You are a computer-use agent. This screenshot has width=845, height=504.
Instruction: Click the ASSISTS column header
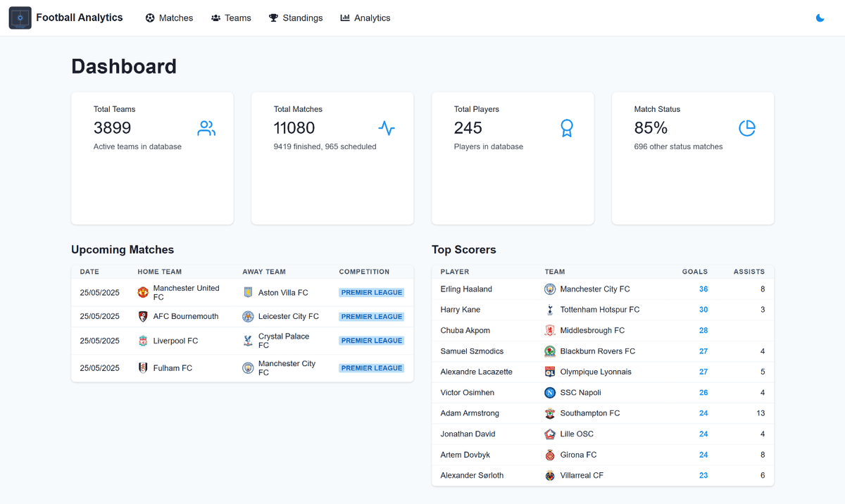pos(749,272)
